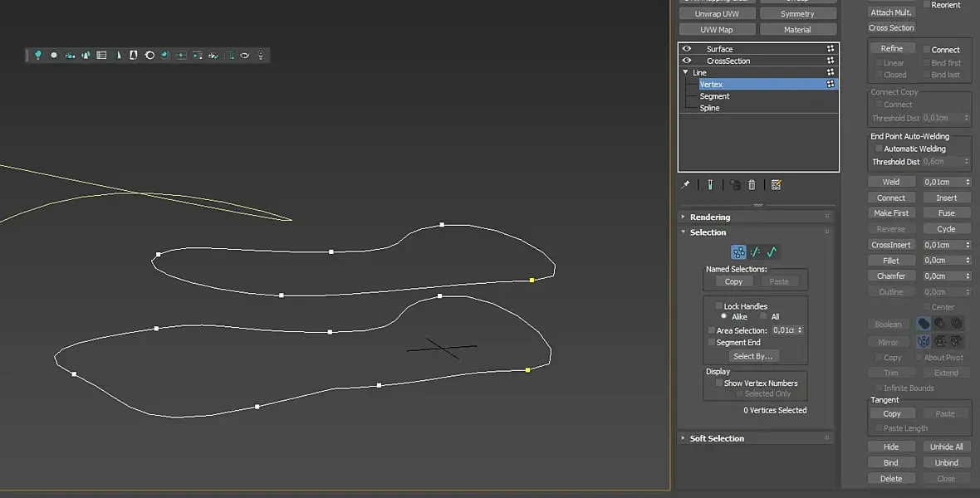Viewport: 980px width, 498px height.
Task: Enable Lock Handles checkbox
Action: 718,306
